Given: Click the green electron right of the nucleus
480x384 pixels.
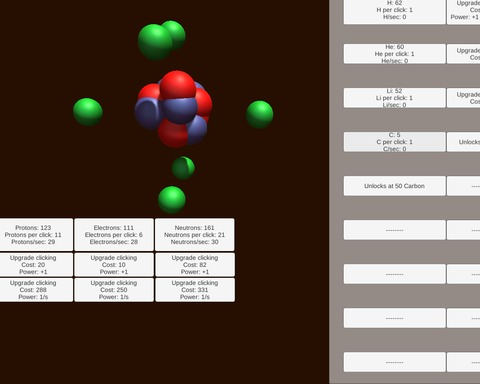Looking at the screenshot, I should point(260,115).
